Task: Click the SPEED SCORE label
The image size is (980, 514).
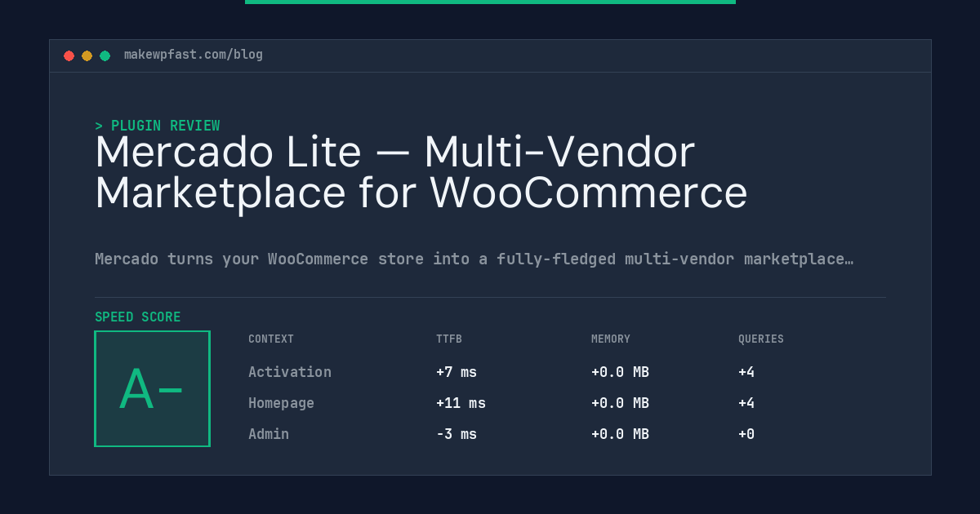Action: click(138, 317)
